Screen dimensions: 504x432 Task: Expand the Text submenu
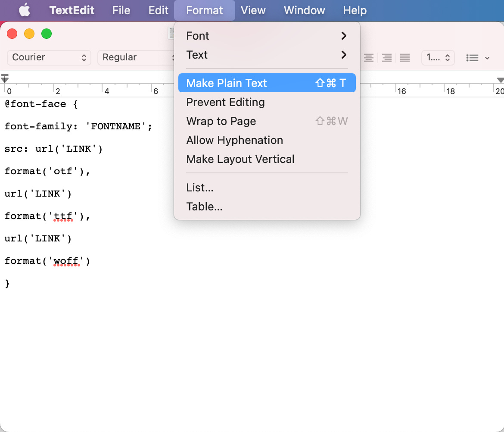point(267,55)
